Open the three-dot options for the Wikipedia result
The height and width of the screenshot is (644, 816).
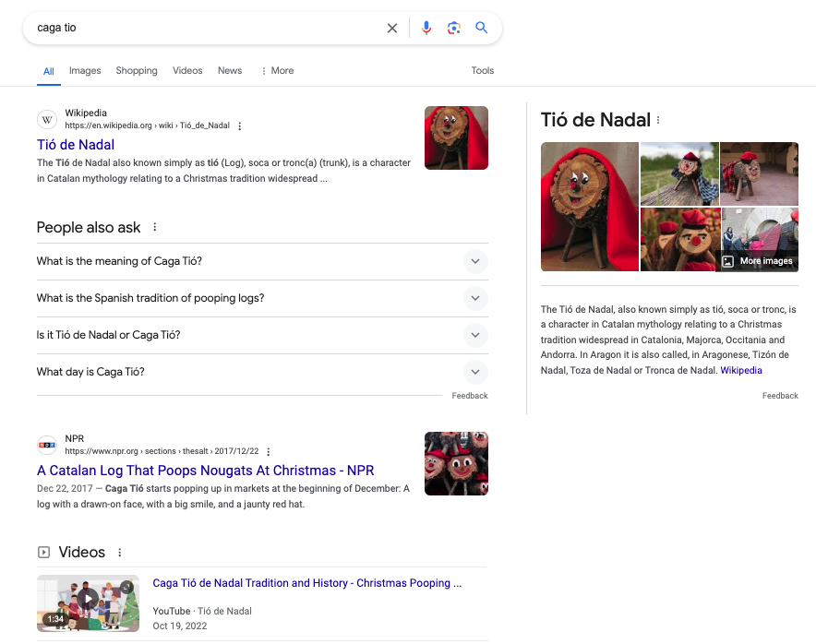point(238,125)
